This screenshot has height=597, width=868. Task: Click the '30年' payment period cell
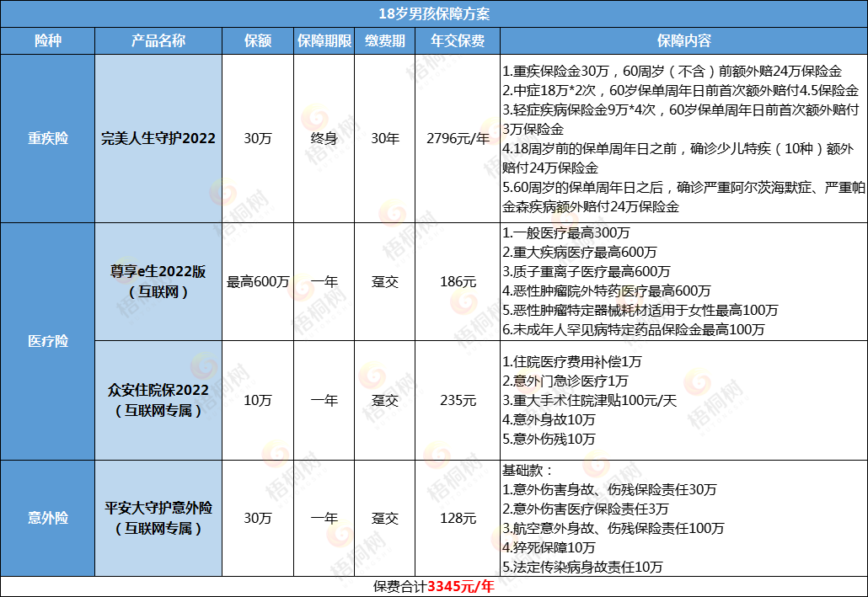click(385, 138)
